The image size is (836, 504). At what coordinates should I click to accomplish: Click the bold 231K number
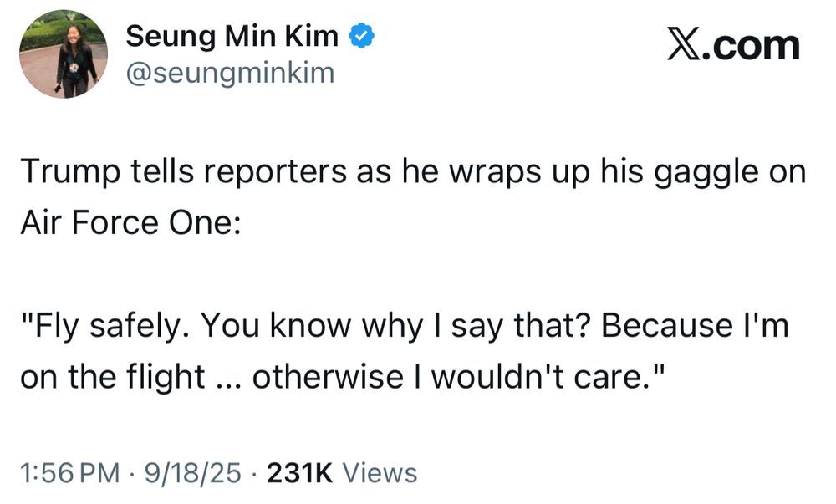298,473
